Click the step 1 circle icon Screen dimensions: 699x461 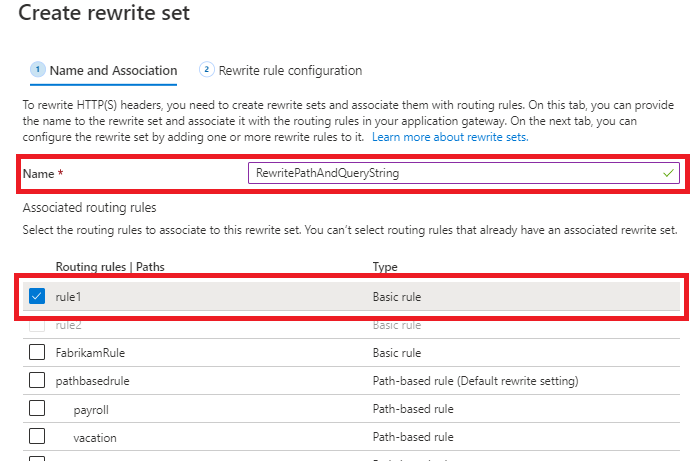[x=37, y=70]
